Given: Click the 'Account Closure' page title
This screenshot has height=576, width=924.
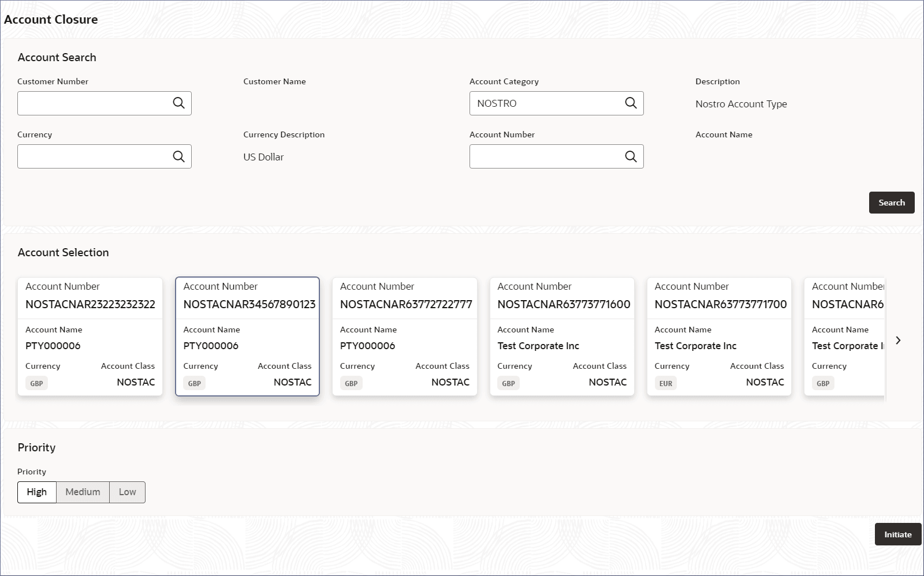Looking at the screenshot, I should point(51,20).
